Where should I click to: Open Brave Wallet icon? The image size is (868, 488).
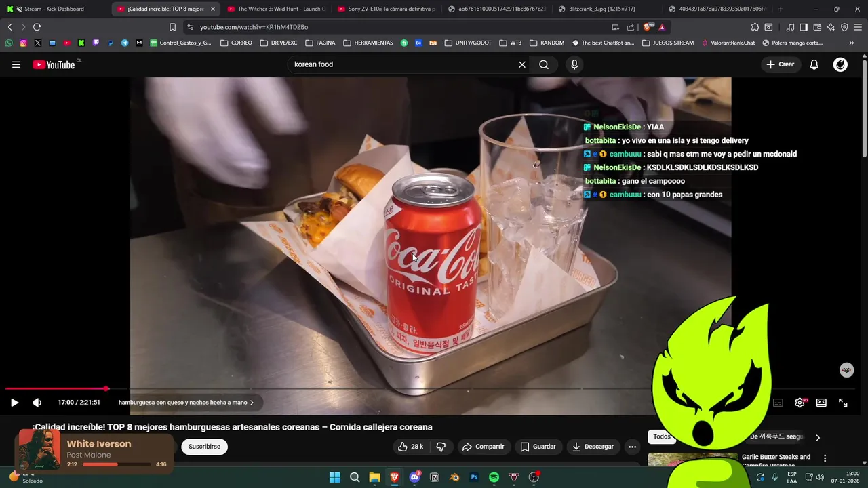coord(817,27)
